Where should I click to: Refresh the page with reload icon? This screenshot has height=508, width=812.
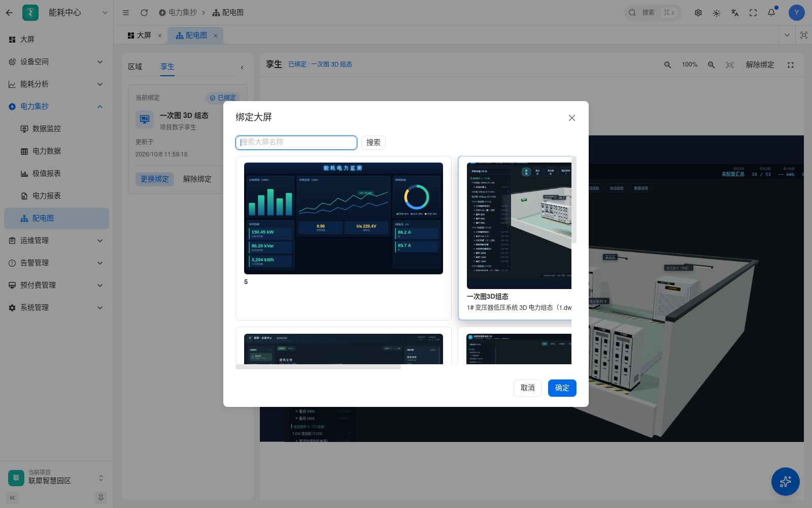click(144, 13)
